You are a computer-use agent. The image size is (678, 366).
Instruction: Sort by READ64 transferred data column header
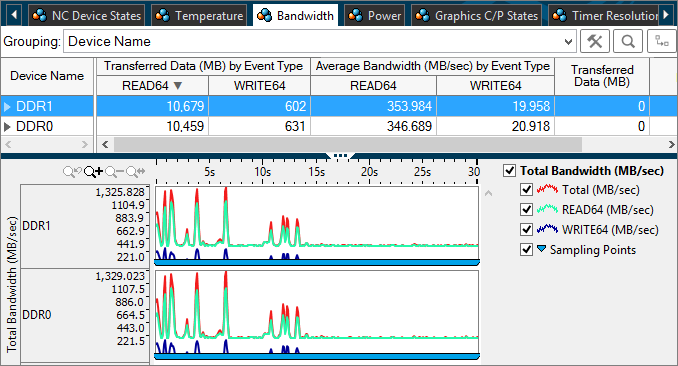[152, 86]
